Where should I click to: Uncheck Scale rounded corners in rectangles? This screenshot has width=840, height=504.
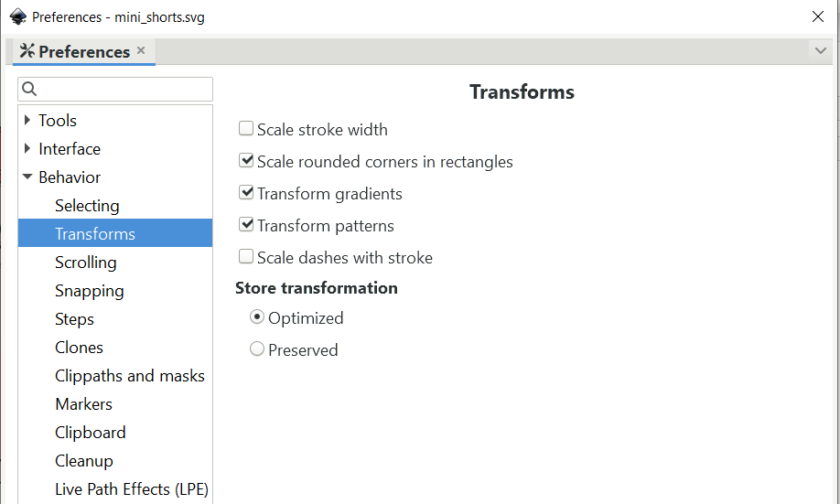246,160
